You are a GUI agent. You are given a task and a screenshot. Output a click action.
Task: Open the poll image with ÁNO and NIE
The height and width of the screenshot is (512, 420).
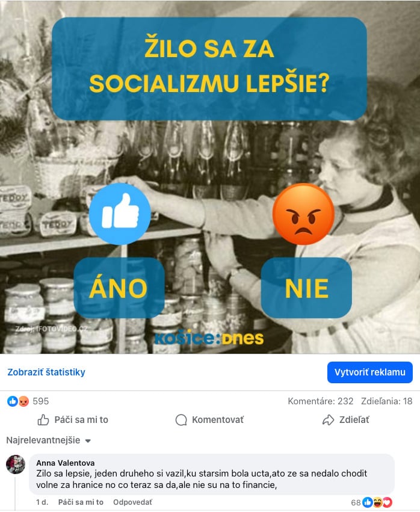(x=210, y=177)
